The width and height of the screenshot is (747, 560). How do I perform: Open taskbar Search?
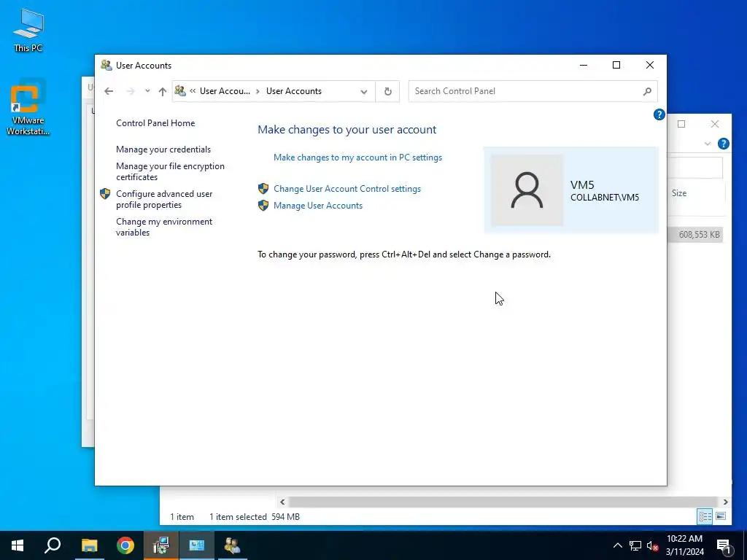tap(53, 545)
